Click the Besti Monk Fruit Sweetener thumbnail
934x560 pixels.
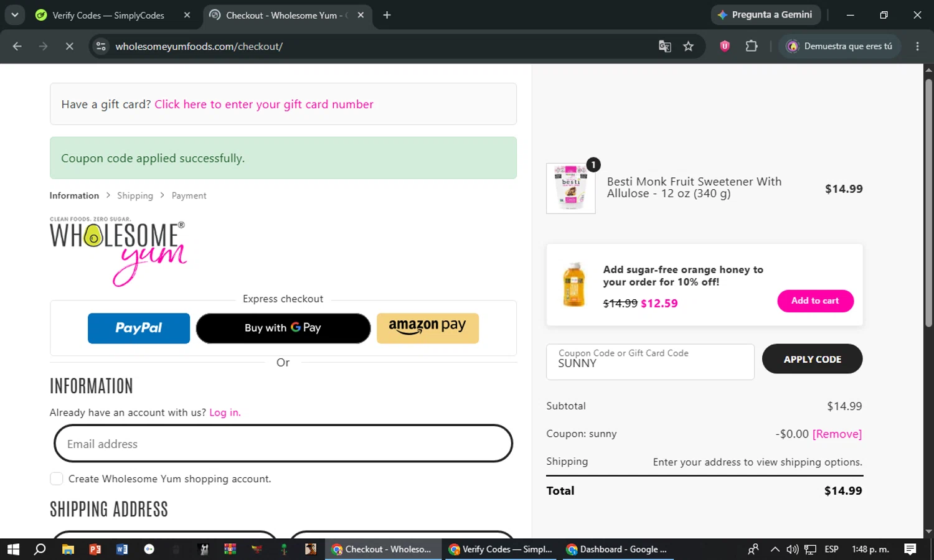coord(571,189)
